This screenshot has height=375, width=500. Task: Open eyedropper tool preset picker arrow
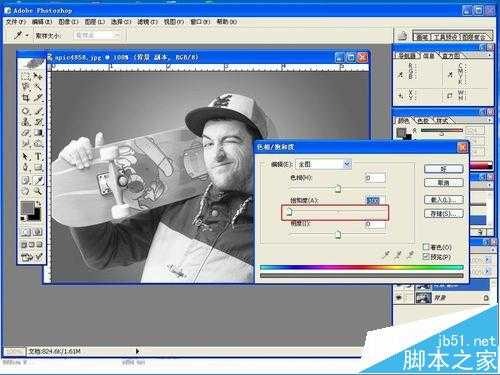point(27,35)
